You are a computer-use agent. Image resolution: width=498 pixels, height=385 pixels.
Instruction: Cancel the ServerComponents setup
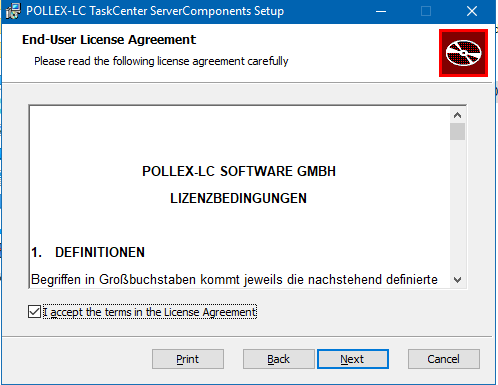click(x=444, y=359)
